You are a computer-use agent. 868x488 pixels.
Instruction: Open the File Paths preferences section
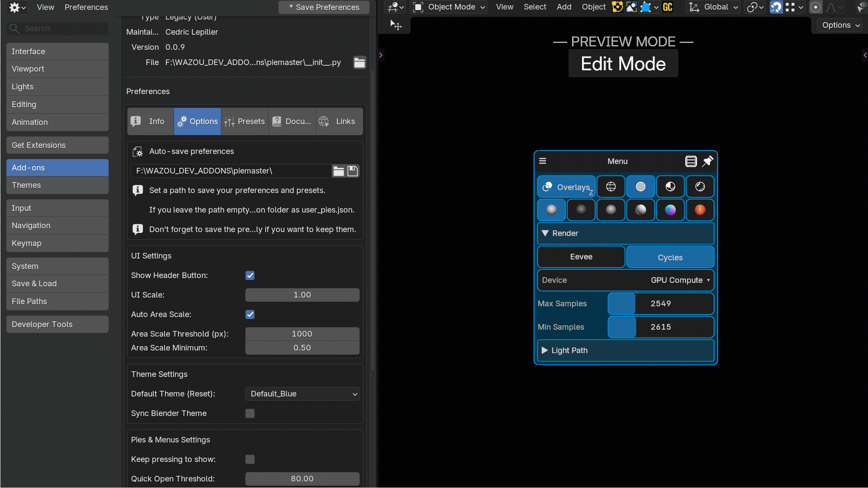coord(57,301)
